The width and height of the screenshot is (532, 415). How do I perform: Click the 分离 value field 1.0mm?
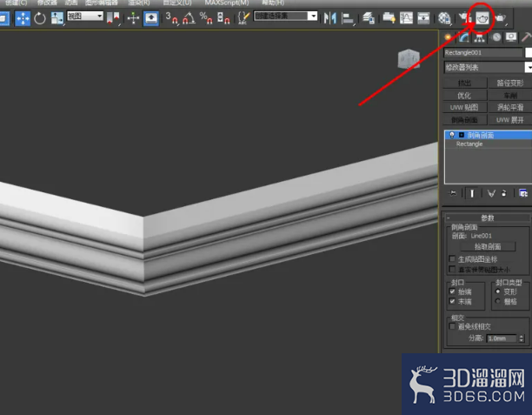502,338
